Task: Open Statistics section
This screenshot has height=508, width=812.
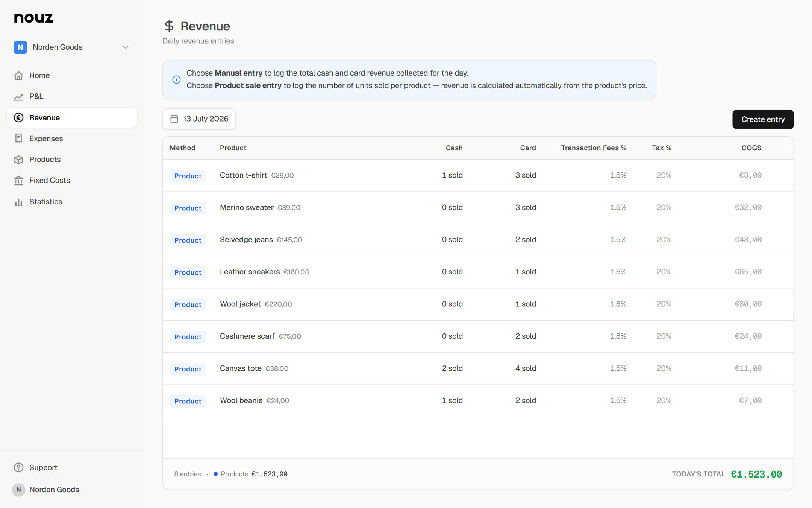Action: (71, 202)
